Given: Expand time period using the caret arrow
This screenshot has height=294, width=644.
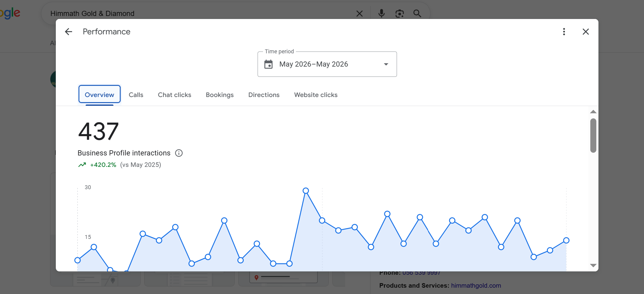Looking at the screenshot, I should point(386,64).
